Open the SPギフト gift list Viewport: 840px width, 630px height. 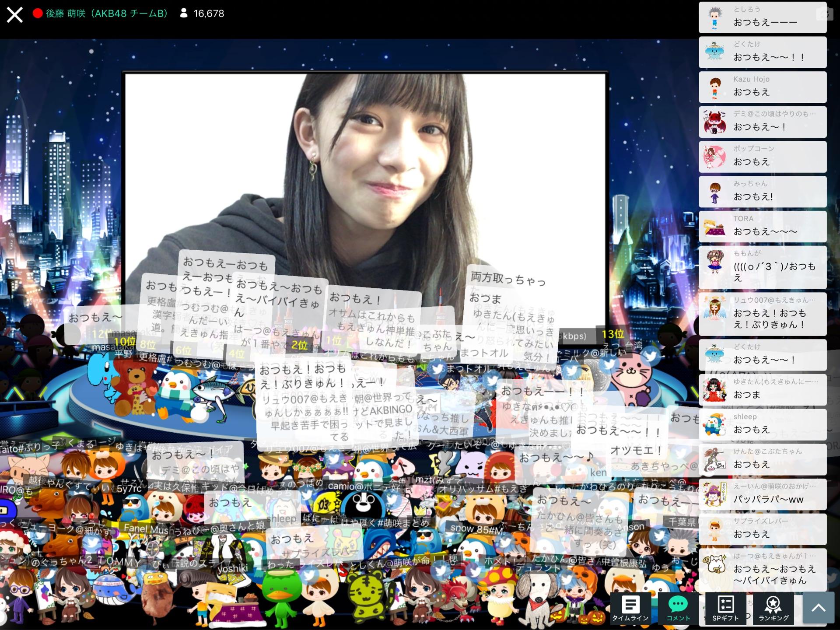[x=725, y=608]
